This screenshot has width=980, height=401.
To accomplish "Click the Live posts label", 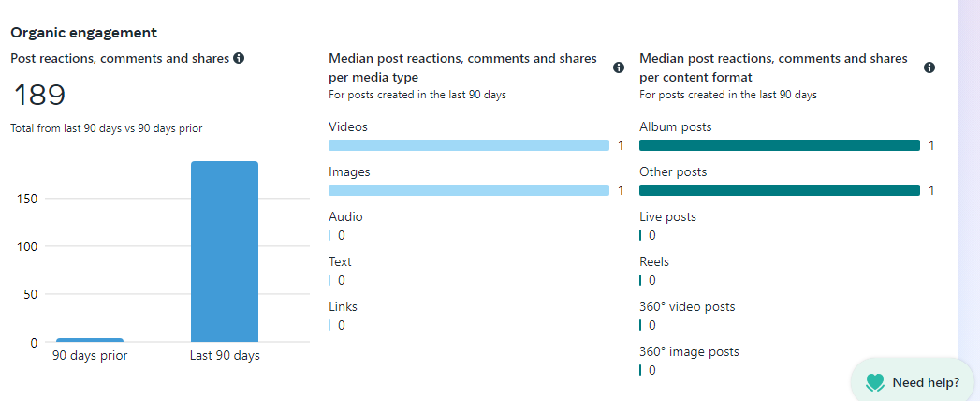I will (x=667, y=216).
